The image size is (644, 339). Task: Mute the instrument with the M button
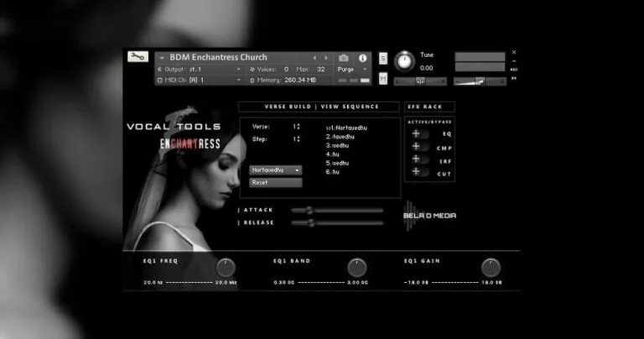[382, 78]
